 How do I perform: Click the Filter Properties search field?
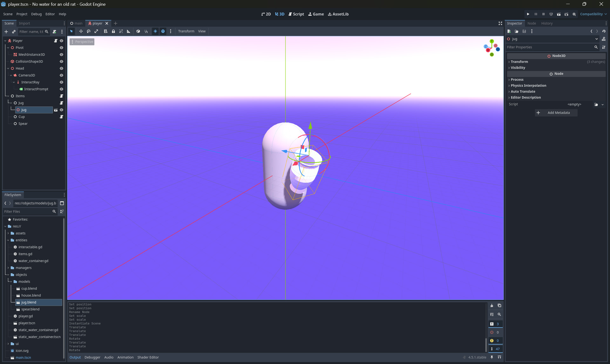click(550, 47)
